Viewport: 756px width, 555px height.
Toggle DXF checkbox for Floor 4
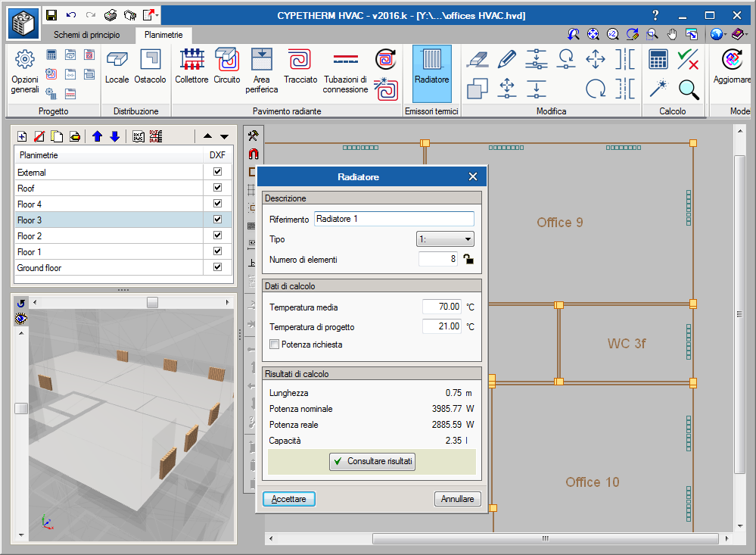[217, 204]
